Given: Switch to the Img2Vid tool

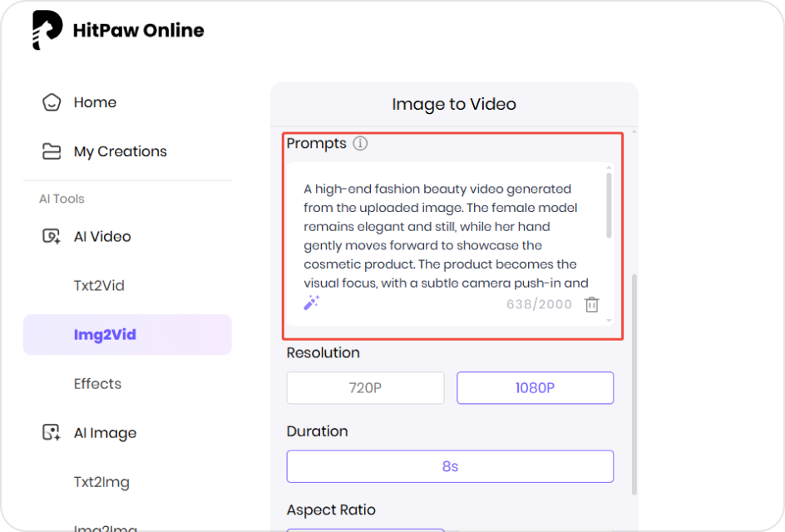Looking at the screenshot, I should point(105,335).
